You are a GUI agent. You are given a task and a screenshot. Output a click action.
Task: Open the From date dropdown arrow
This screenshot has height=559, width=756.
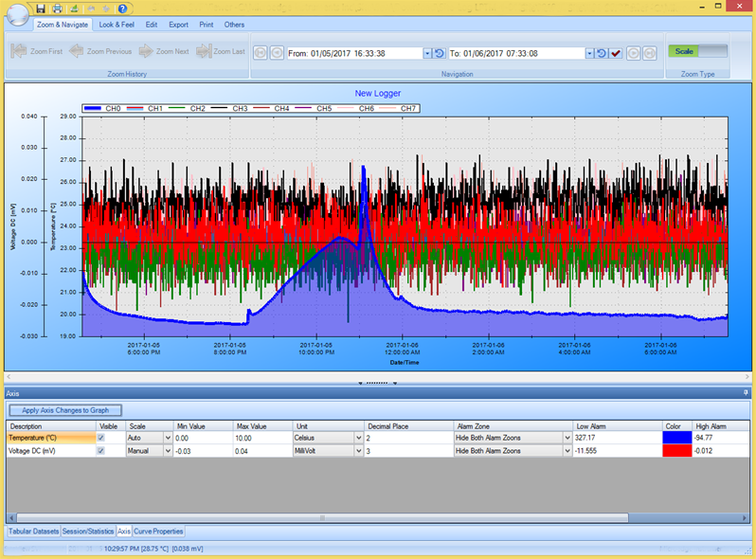[427, 54]
